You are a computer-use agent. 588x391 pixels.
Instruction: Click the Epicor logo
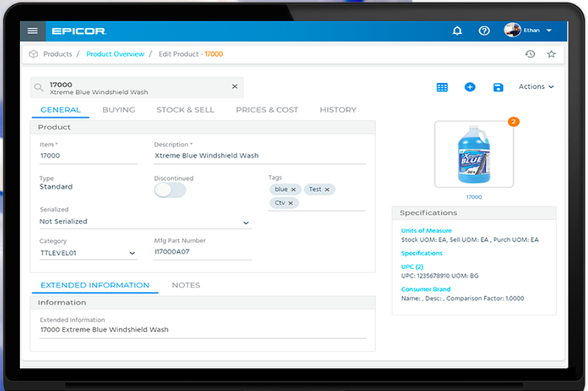coord(79,31)
